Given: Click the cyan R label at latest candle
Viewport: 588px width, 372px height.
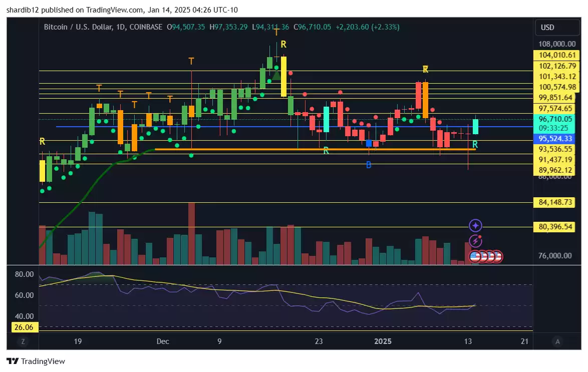Looking at the screenshot, I should click(x=475, y=144).
